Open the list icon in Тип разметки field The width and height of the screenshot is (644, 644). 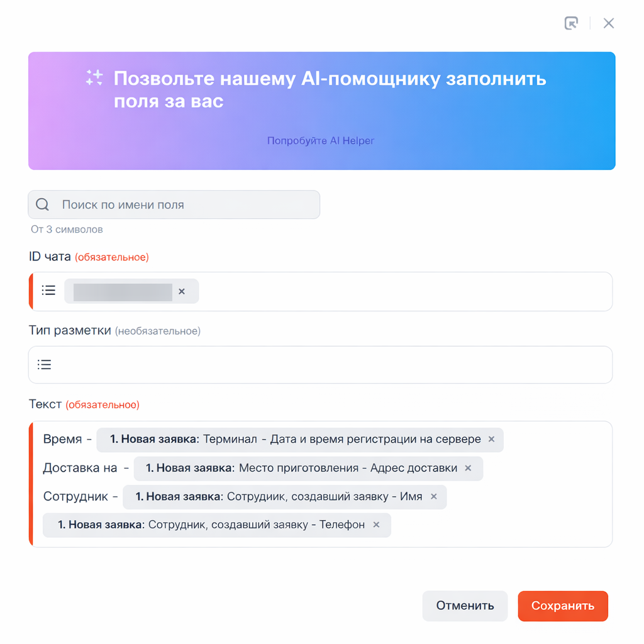click(45, 364)
